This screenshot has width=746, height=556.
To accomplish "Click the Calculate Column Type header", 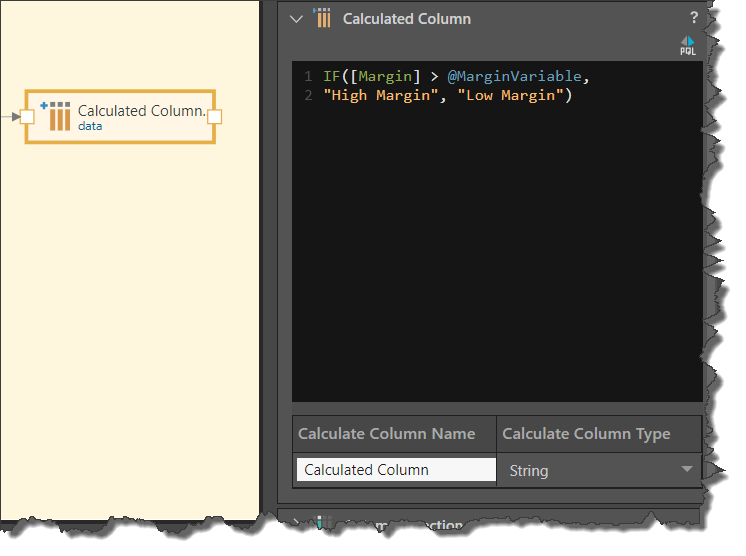I will (586, 434).
